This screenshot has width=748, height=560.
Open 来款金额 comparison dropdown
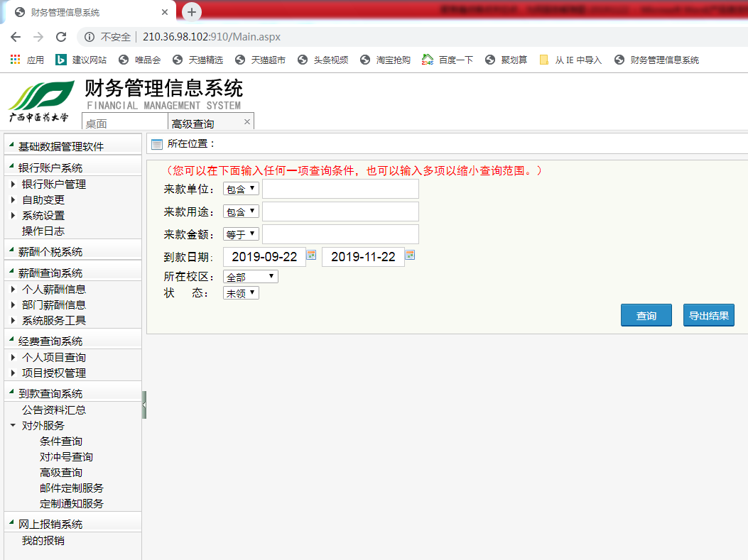pos(242,234)
